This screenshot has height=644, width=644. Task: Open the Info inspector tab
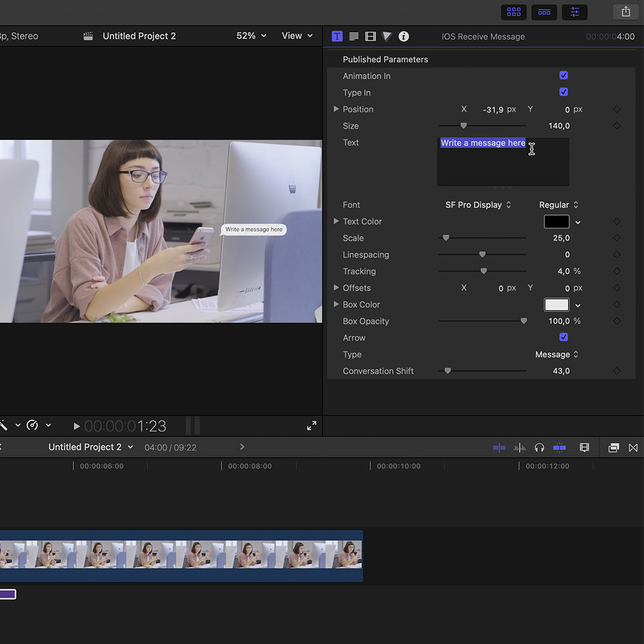404,37
